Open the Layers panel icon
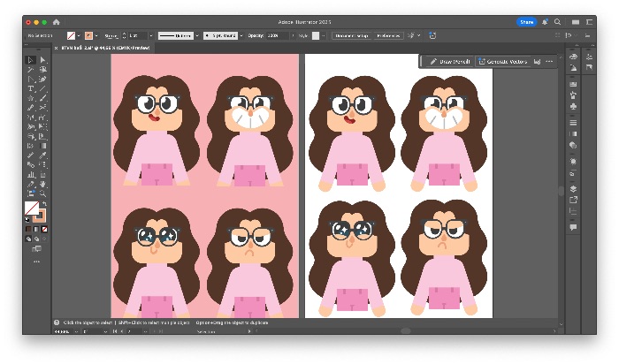619x364 pixels. pyautogui.click(x=573, y=188)
